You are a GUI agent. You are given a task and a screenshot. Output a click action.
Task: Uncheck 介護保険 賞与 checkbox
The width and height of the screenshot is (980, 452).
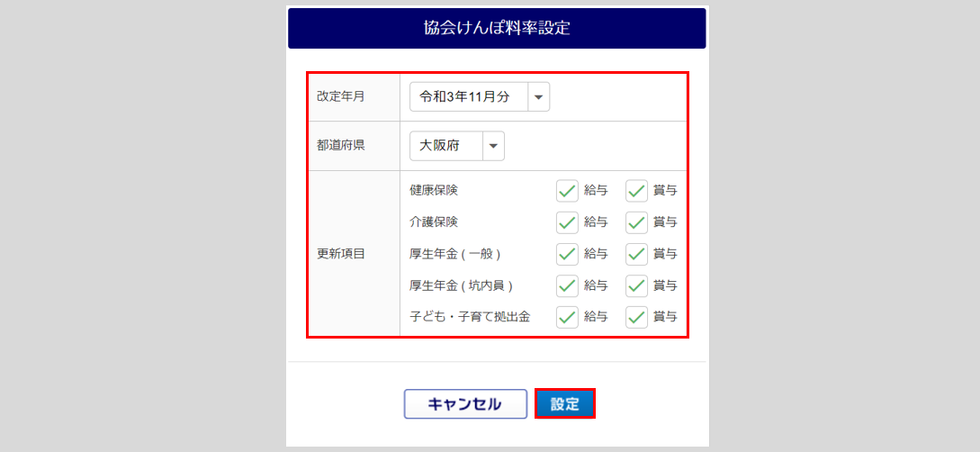(x=636, y=222)
